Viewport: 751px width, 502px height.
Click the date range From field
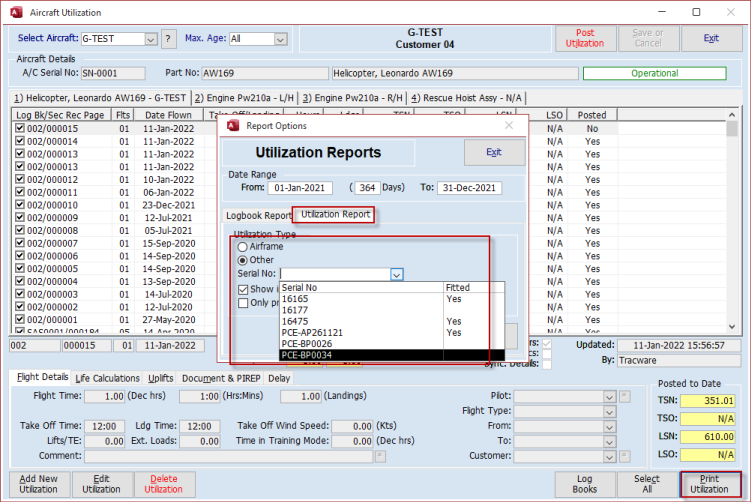coord(300,188)
